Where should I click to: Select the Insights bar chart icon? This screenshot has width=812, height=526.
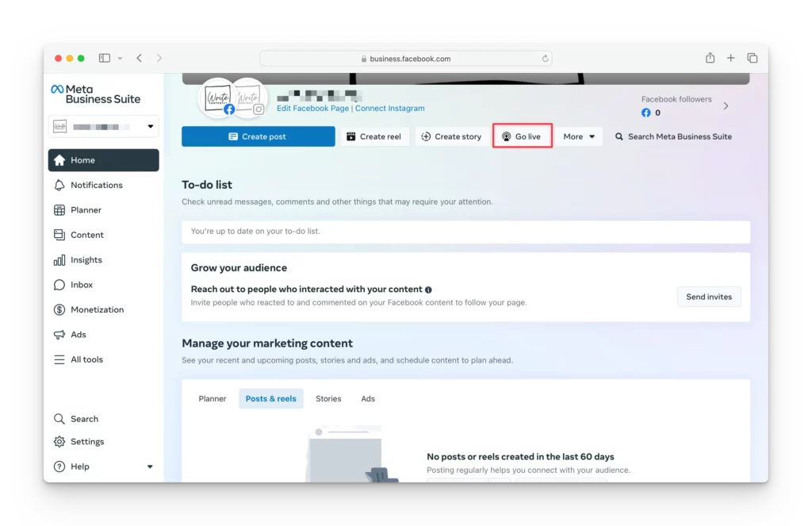coord(59,260)
